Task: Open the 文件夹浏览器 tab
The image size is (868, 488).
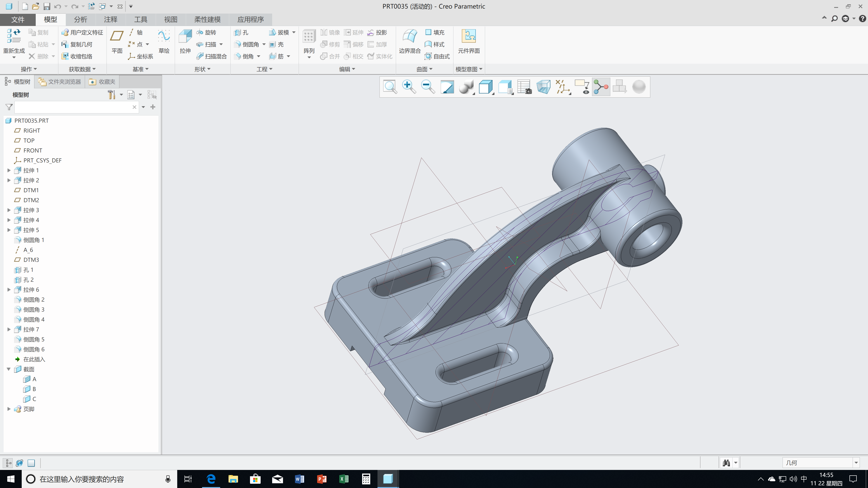Action: click(60, 82)
